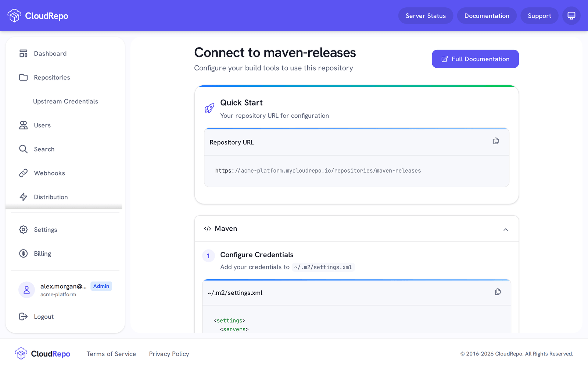Open the monitor display icon in header

pyautogui.click(x=571, y=16)
